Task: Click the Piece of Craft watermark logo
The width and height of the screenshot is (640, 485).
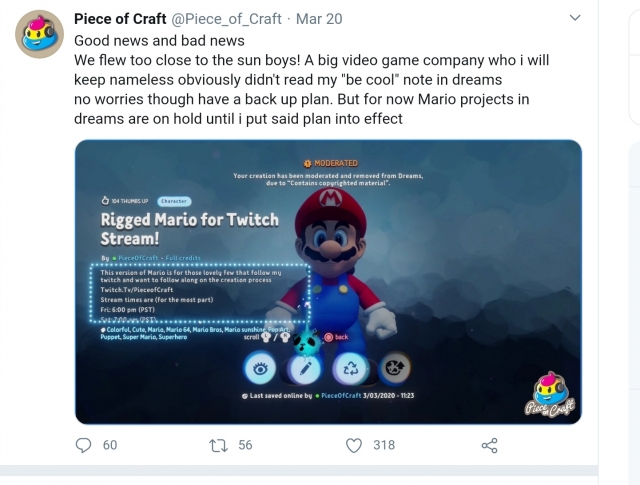Action: 548,396
